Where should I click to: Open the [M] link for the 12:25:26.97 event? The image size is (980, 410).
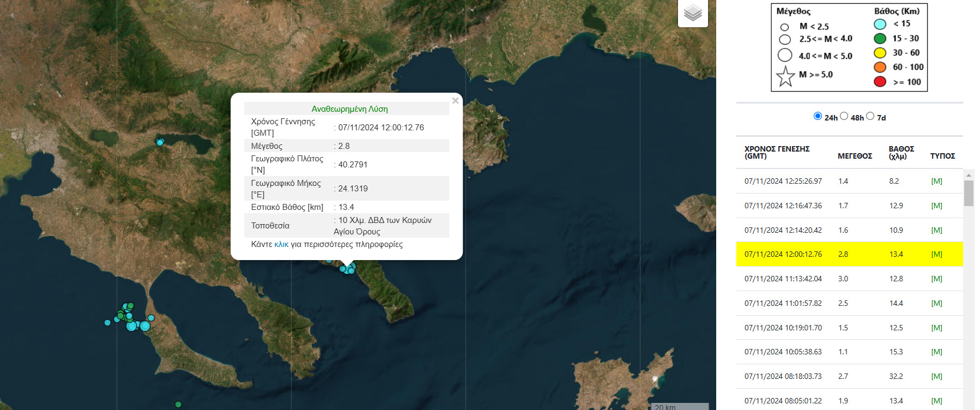(936, 182)
